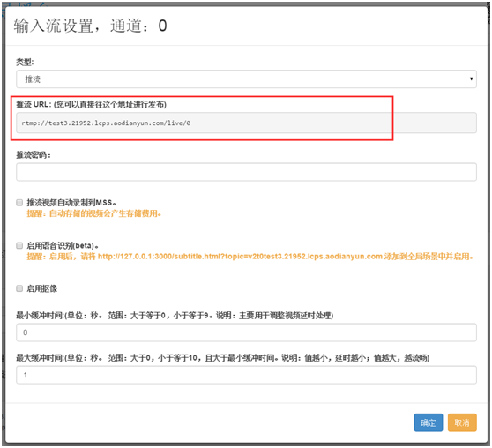Enable 推流视频自动录制到MSS checkbox
The height and width of the screenshot is (448, 492).
point(19,203)
